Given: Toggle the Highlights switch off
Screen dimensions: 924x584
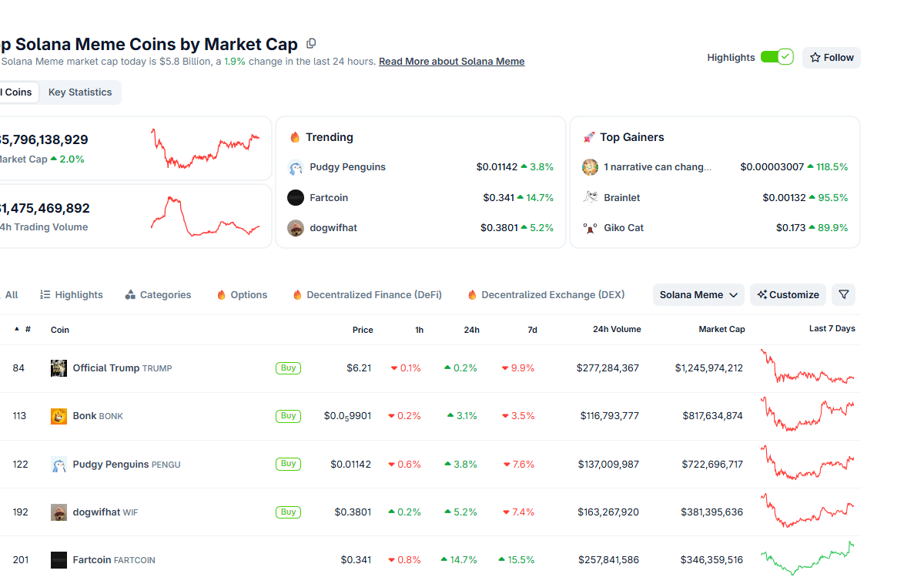Looking at the screenshot, I should coord(776,57).
